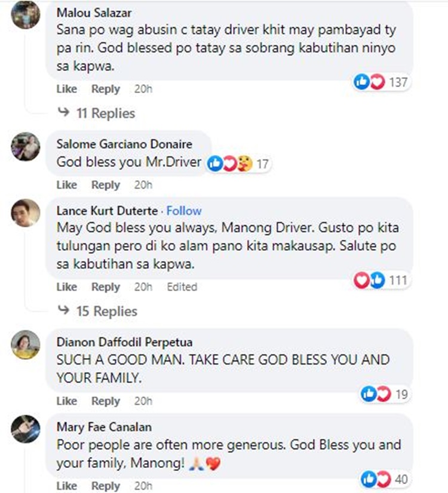Screen dimensions: 448x493
Task: Like Mary Fae Canalan's comment
Action: 67,486
